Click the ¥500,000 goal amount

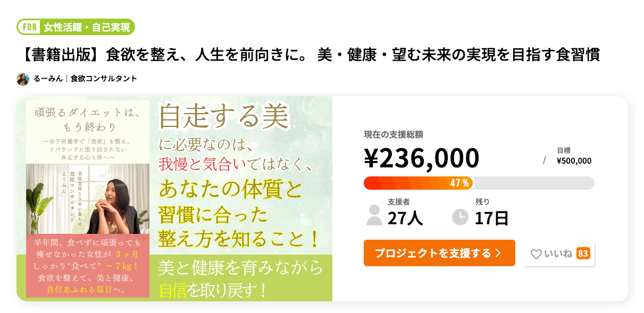coord(574,160)
